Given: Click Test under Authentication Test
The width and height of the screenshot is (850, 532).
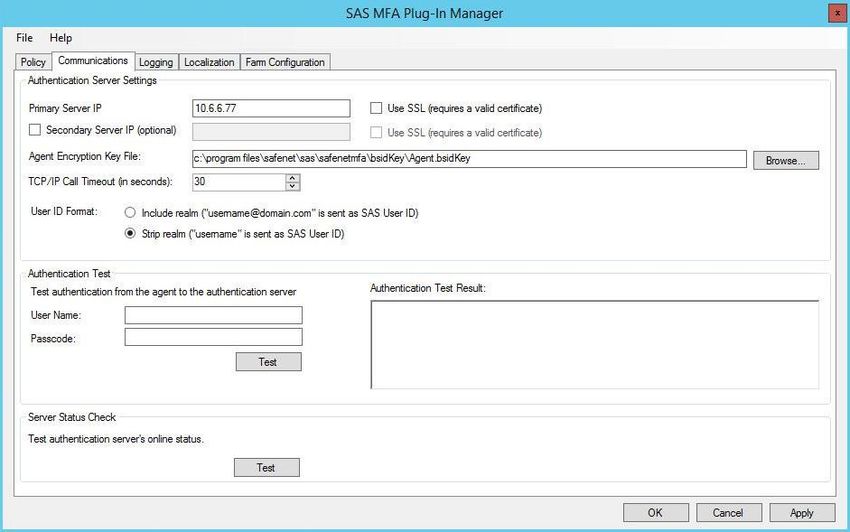Looking at the screenshot, I should pyautogui.click(x=268, y=362).
